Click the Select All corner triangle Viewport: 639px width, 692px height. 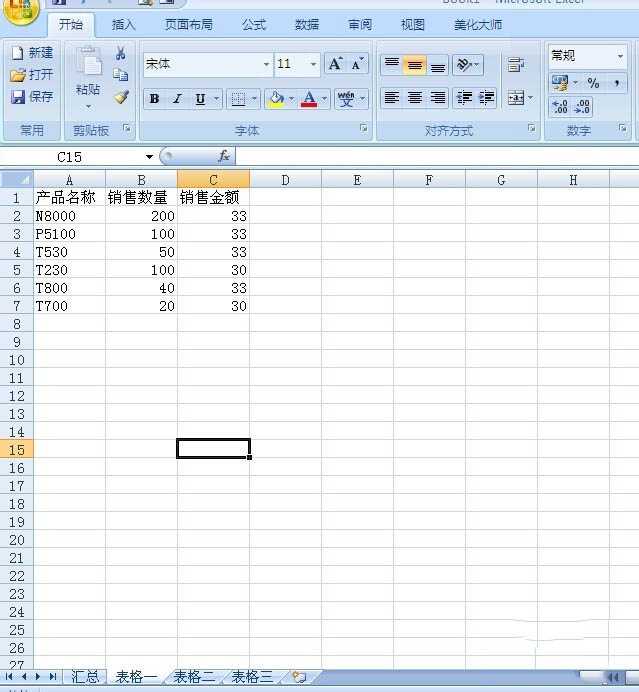[17, 179]
